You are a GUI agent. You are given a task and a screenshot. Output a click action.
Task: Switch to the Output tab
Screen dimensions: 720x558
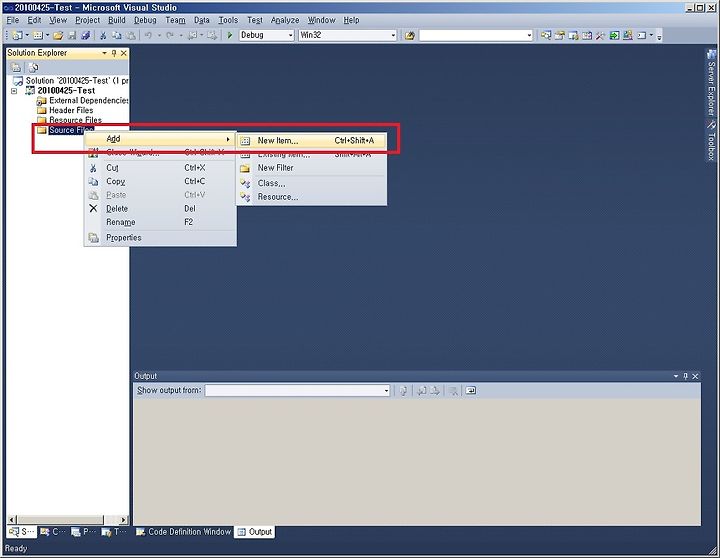tap(255, 532)
